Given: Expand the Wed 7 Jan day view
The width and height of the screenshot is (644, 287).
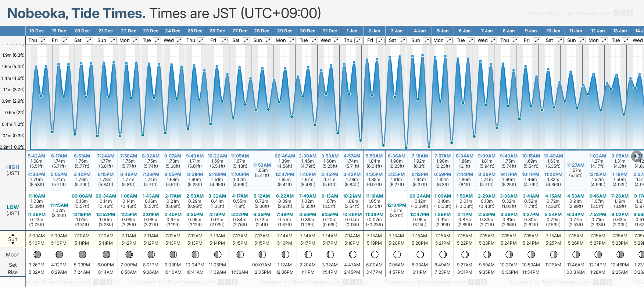Looking at the screenshot, I should [493, 40].
